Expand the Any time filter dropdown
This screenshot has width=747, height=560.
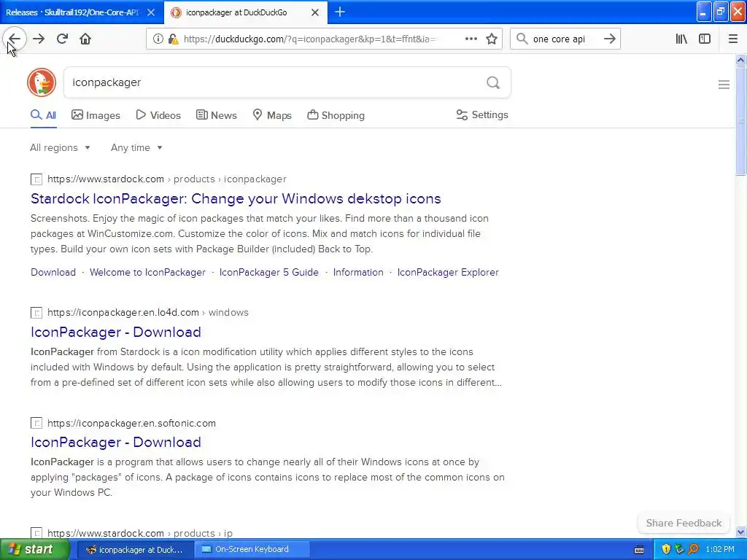[x=136, y=147]
